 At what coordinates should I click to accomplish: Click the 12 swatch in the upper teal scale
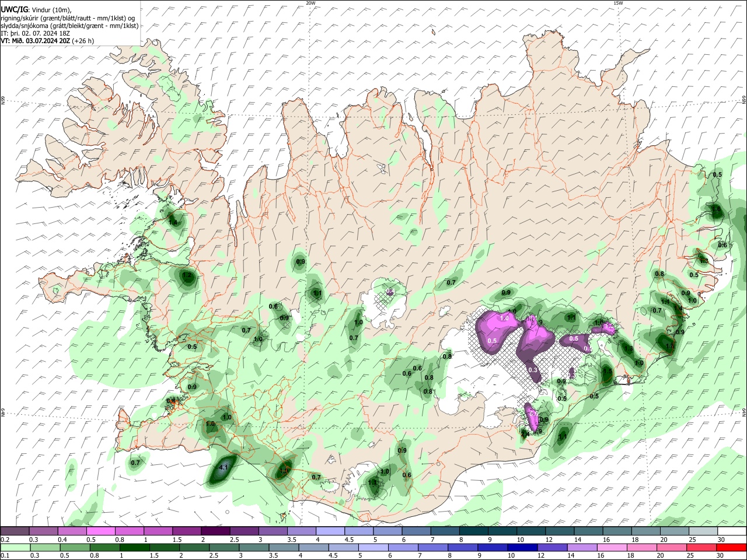pos(560,531)
